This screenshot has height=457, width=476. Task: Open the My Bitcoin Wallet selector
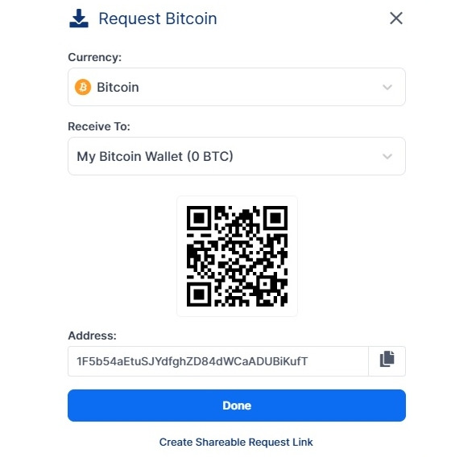click(237, 156)
